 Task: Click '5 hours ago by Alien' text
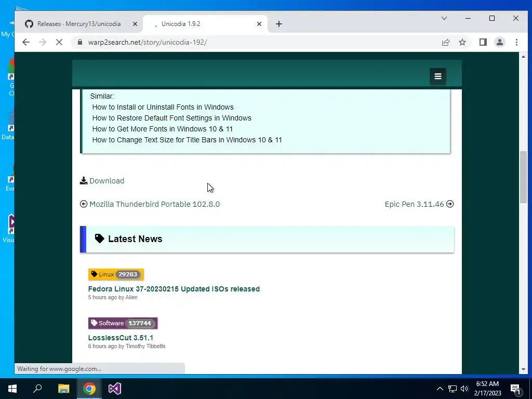click(113, 298)
